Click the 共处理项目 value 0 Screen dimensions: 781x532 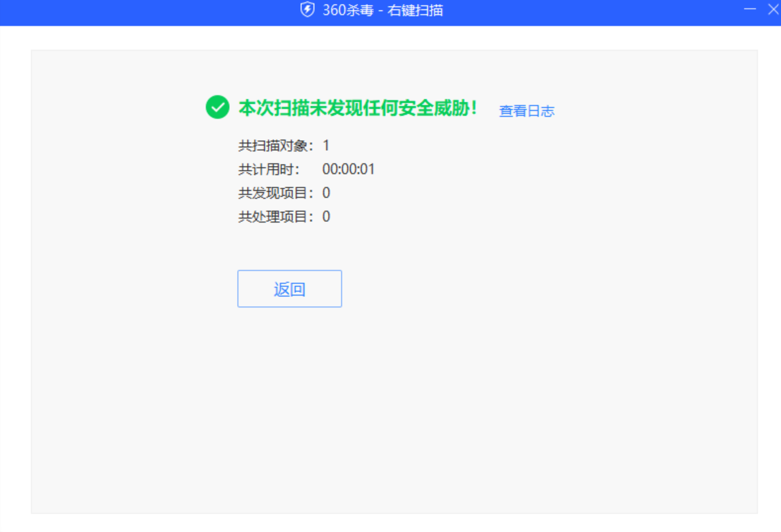(x=326, y=217)
